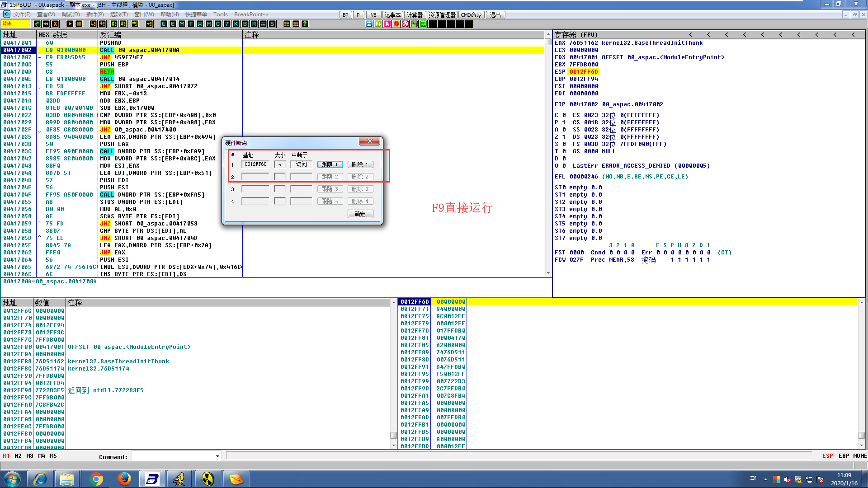
Task: Open the BreakPoint-> dropdown menu
Action: point(251,14)
